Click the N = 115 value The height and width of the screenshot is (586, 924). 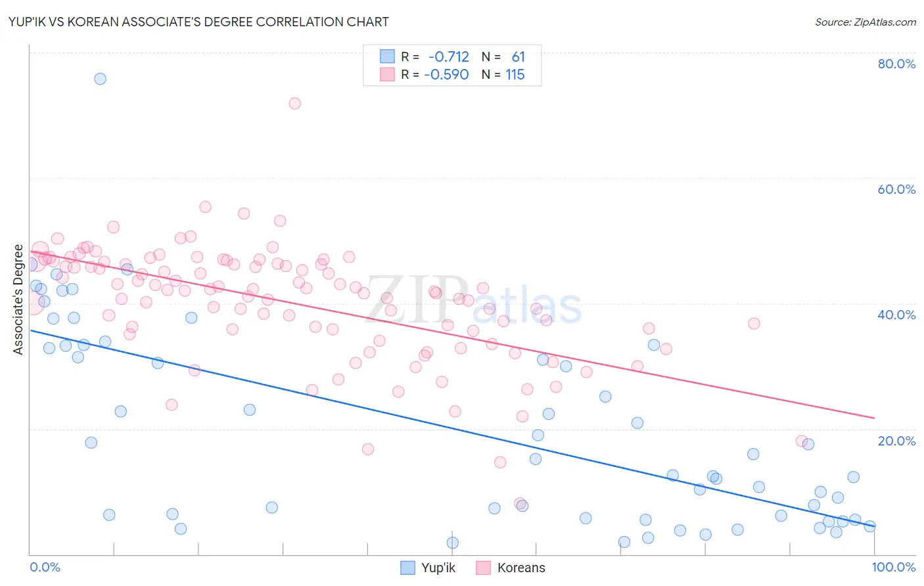click(503, 74)
